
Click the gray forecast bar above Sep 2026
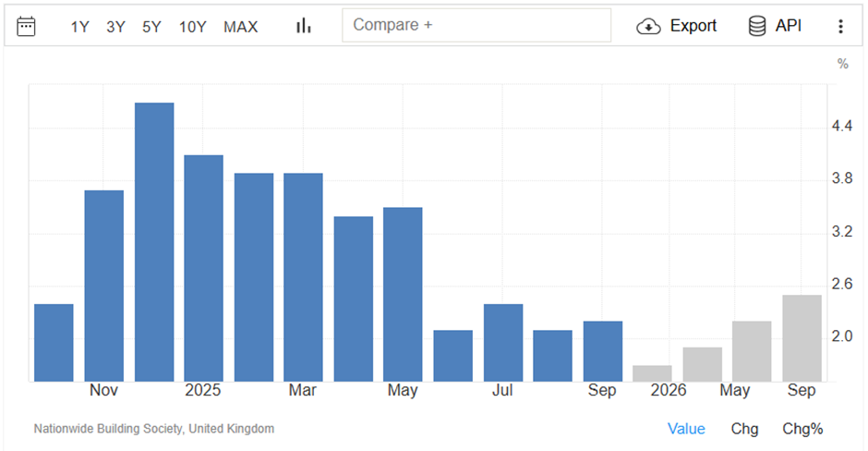click(802, 338)
